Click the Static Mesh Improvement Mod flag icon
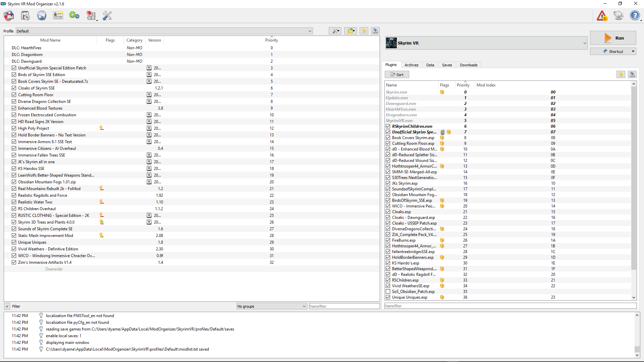Screen dimensions: 644x362 point(101,235)
